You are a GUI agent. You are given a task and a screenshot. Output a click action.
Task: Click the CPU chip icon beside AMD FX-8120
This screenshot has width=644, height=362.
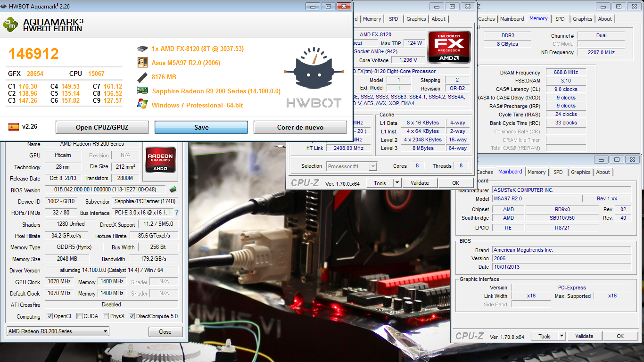point(142,49)
